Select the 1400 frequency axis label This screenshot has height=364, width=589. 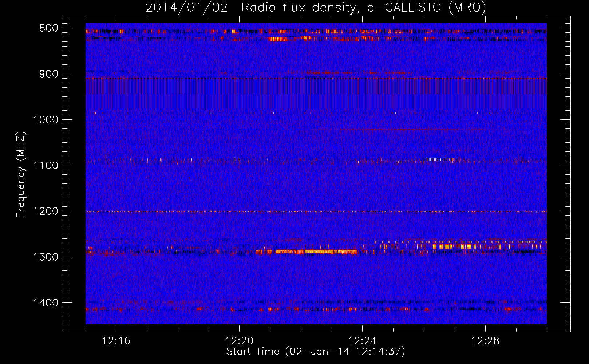point(46,303)
